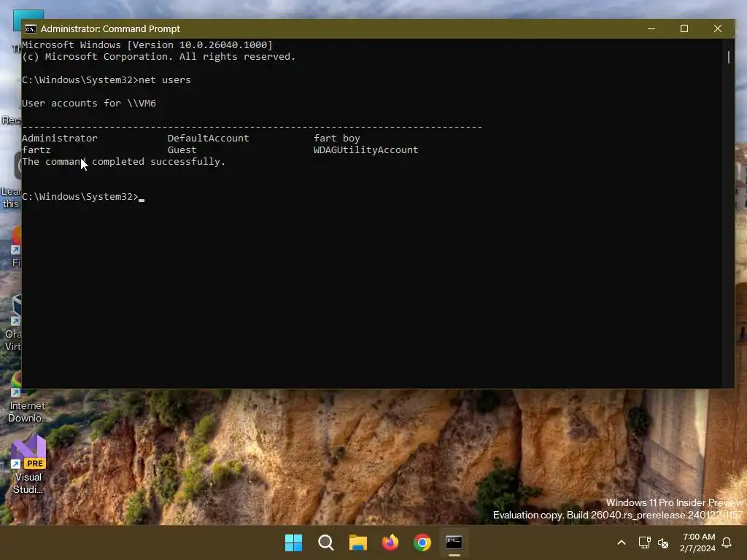Click the 'fart boy' account entry
The width and height of the screenshot is (747, 560).
[x=337, y=138]
